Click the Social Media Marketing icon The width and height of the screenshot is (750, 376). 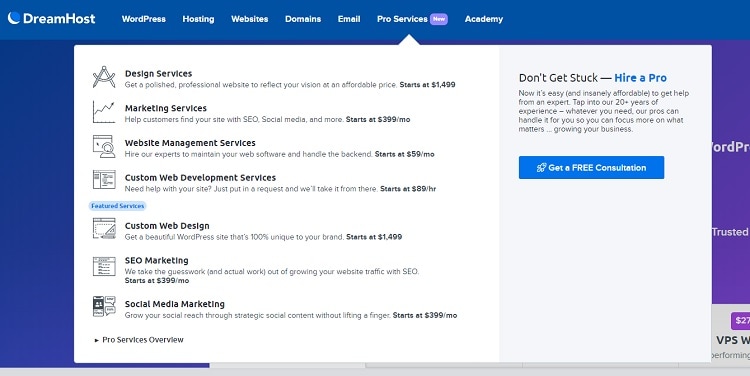(x=104, y=306)
